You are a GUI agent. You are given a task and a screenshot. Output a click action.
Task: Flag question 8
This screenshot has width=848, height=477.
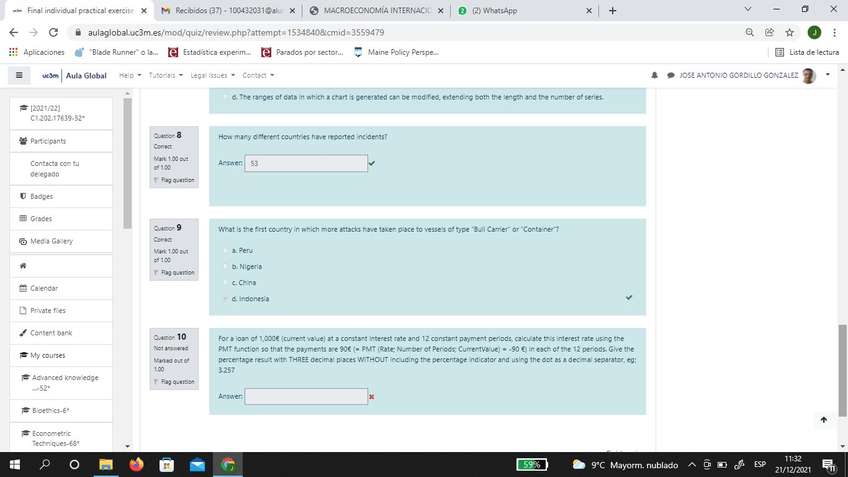click(174, 180)
